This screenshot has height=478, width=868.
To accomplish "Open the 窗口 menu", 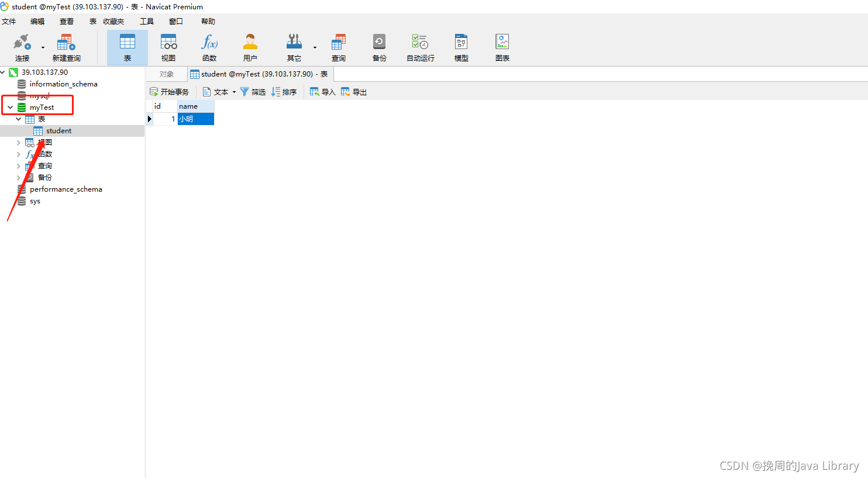I will point(176,22).
